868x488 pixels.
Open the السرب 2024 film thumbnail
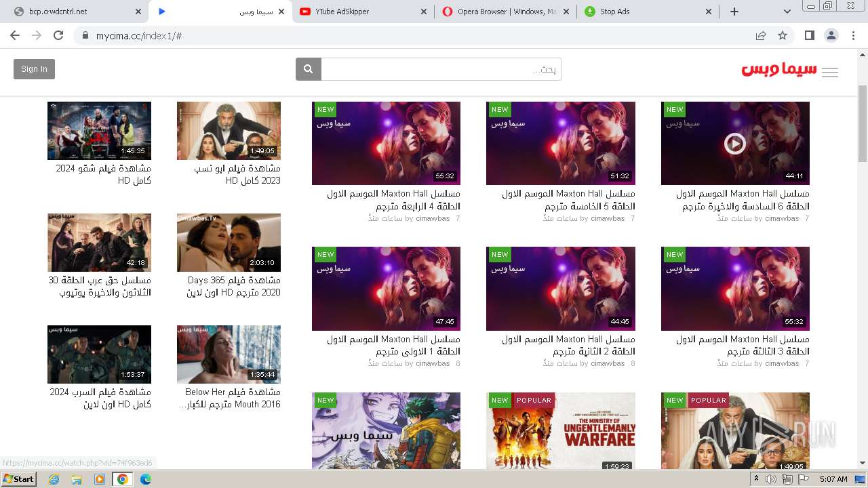click(99, 354)
